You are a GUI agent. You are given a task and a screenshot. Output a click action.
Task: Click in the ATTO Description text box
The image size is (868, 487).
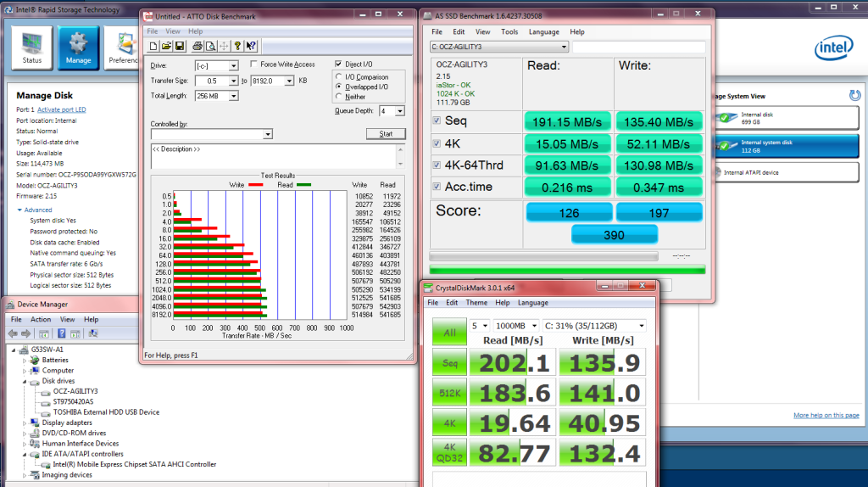pyautogui.click(x=274, y=156)
